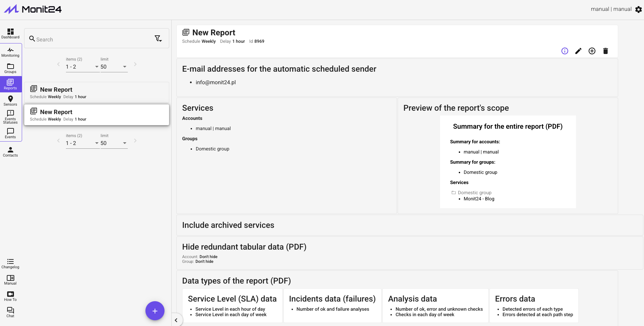Viewport: 644px width, 326px height.
Task: Select the first New Report item
Action: click(x=97, y=92)
